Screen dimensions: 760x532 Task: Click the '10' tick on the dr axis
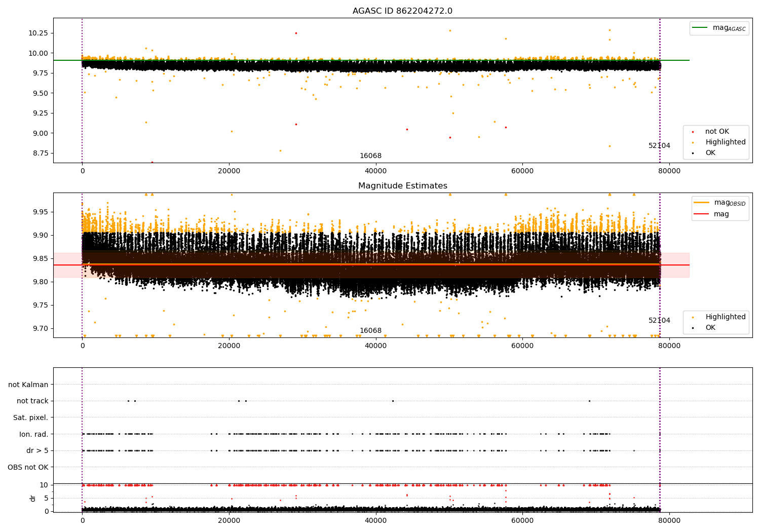click(45, 485)
